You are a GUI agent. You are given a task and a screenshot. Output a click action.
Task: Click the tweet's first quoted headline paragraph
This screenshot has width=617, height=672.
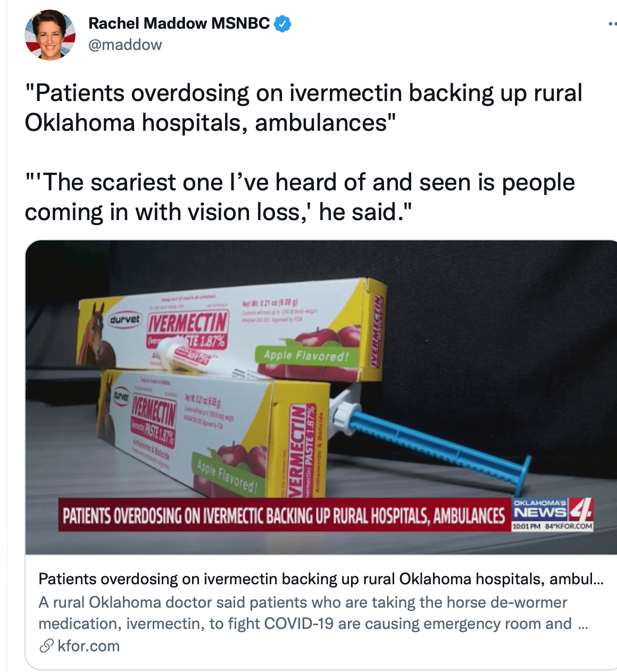pyautogui.click(x=304, y=108)
